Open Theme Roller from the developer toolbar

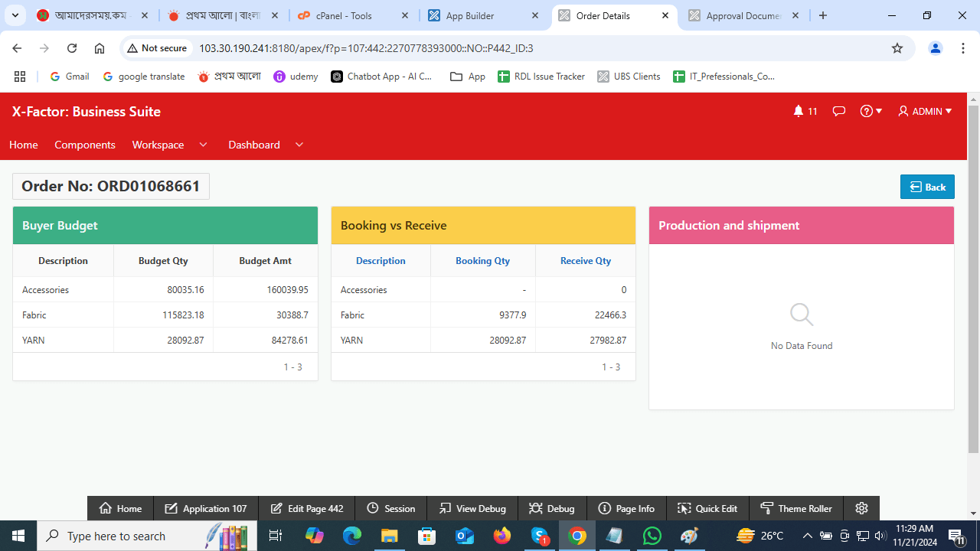point(796,508)
